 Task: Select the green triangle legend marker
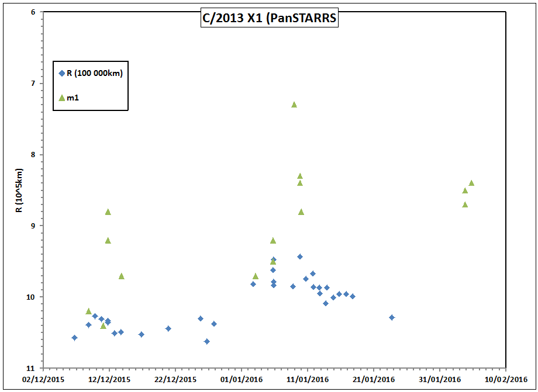pyautogui.click(x=62, y=98)
